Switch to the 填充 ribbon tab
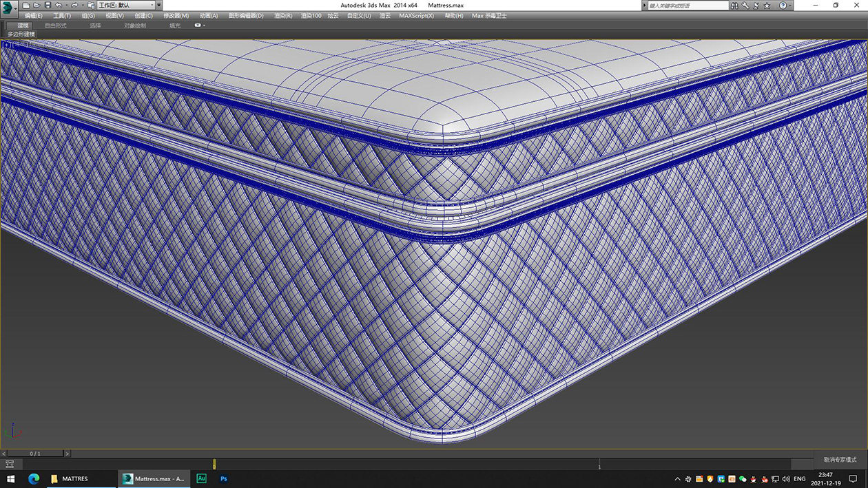The width and height of the screenshot is (868, 488). pyautogui.click(x=175, y=25)
